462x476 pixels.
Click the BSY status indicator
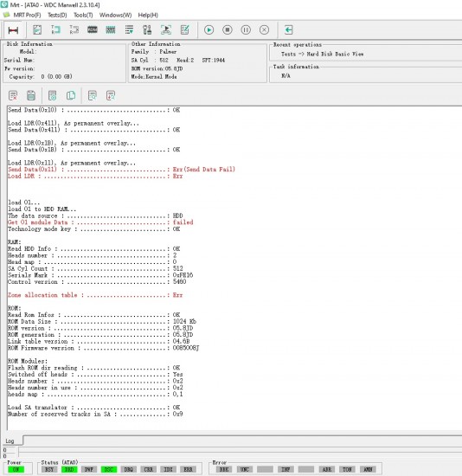49,469
